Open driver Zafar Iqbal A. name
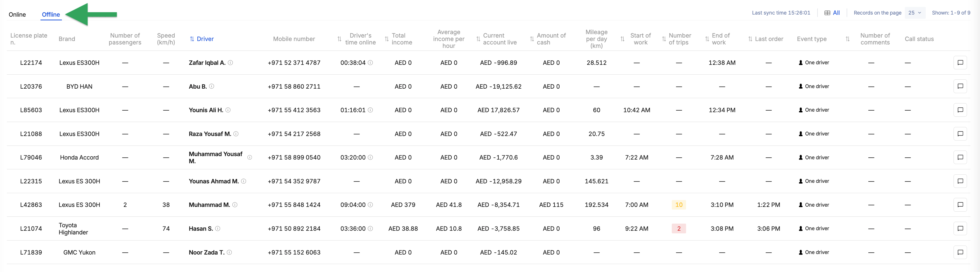This screenshot has height=272, width=980. pyautogui.click(x=207, y=63)
